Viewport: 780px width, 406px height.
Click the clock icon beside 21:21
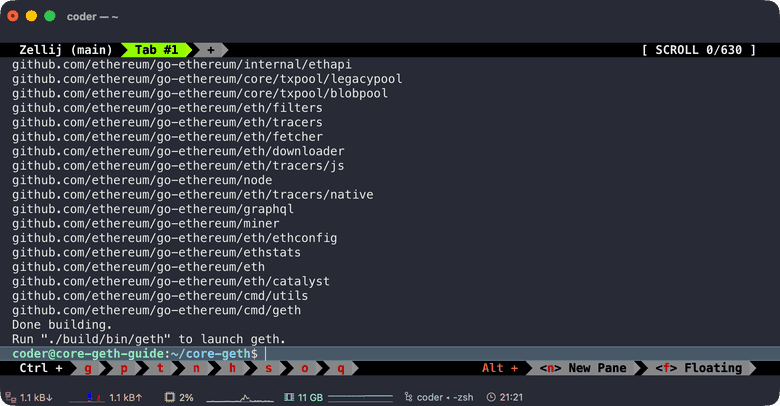[491, 397]
